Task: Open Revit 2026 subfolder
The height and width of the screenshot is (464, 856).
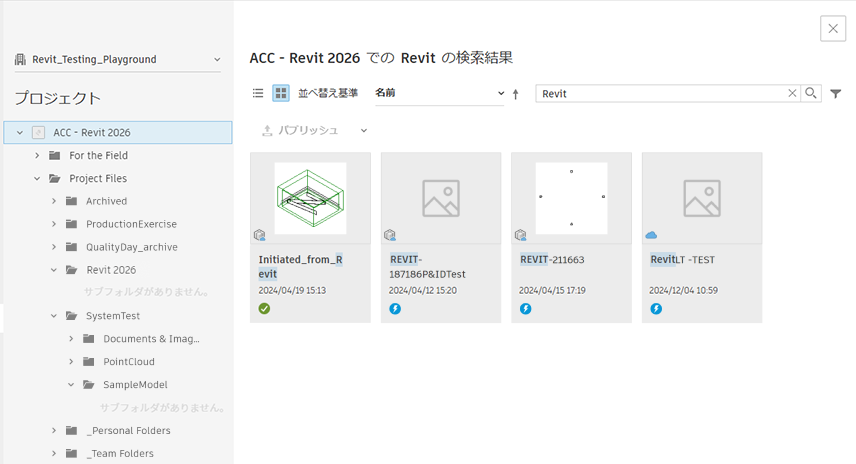Action: click(x=111, y=270)
